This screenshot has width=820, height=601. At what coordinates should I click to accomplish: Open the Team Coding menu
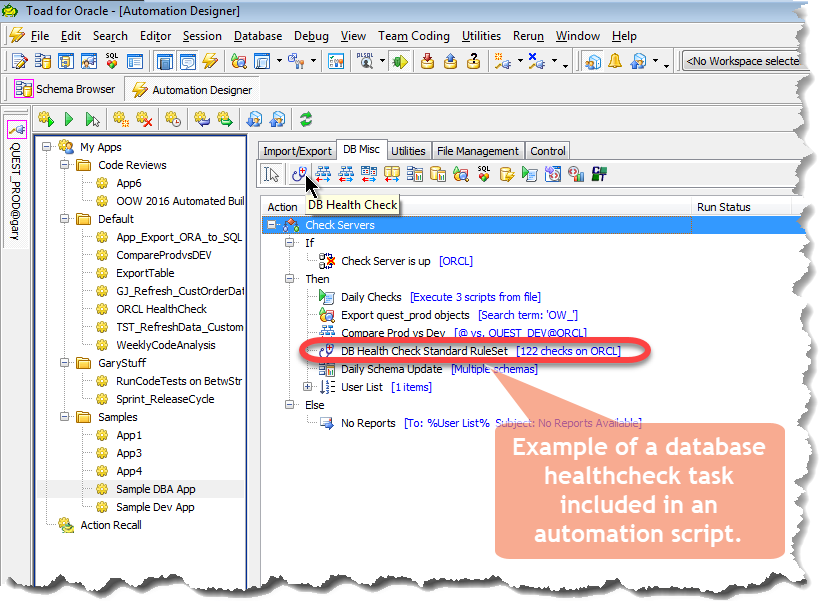tap(414, 36)
